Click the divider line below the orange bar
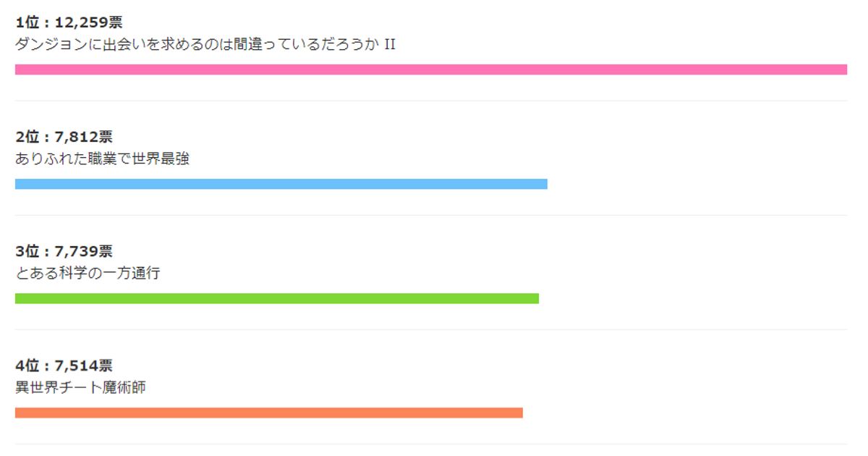 [430, 444]
